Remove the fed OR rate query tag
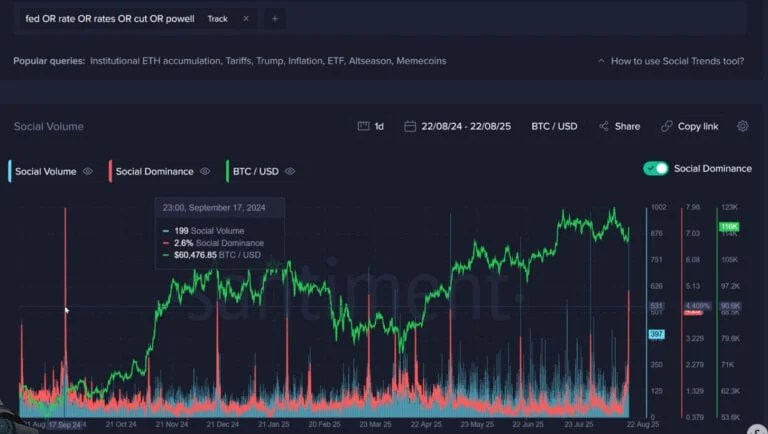This screenshot has width=768, height=434. tap(246, 19)
